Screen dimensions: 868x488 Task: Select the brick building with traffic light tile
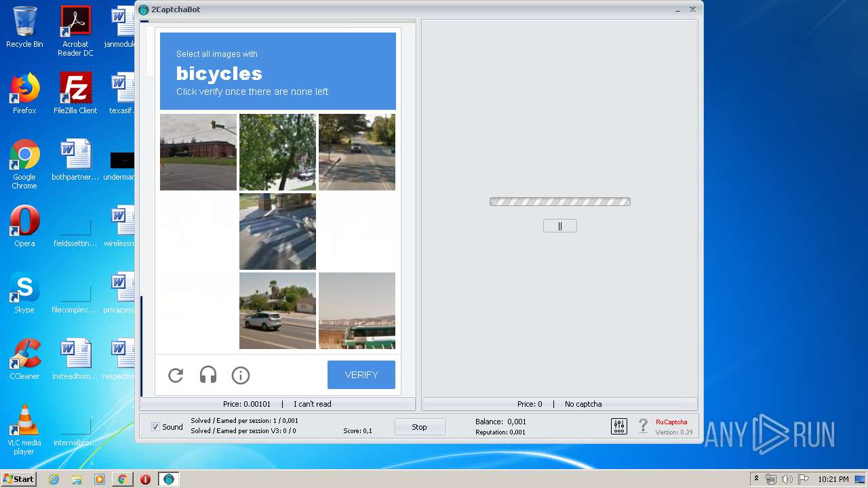(x=198, y=152)
